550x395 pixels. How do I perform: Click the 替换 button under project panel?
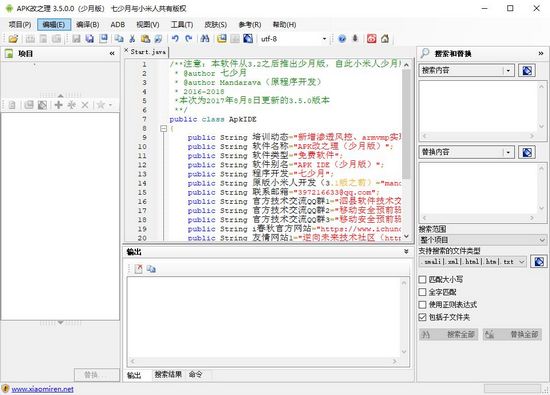[x=96, y=375]
